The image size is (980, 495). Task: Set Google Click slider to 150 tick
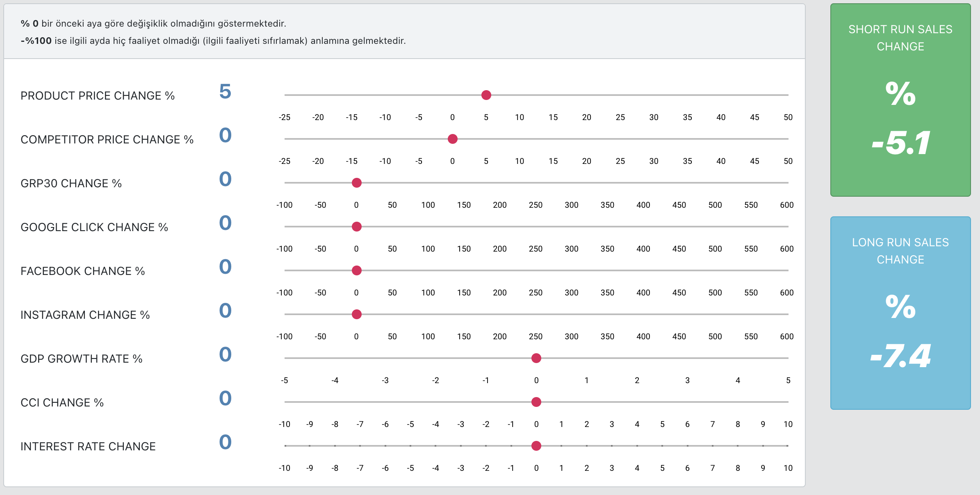click(x=464, y=227)
